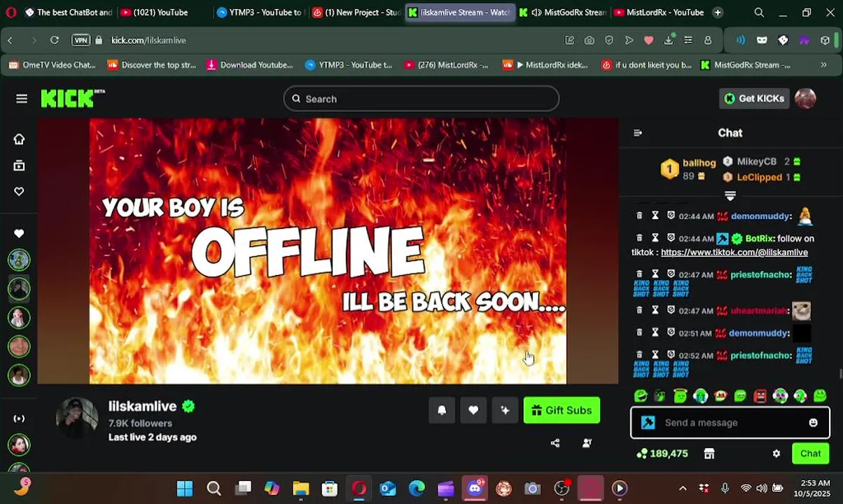Open chat settings gear
Viewport: 843px width, 504px height.
point(776,454)
